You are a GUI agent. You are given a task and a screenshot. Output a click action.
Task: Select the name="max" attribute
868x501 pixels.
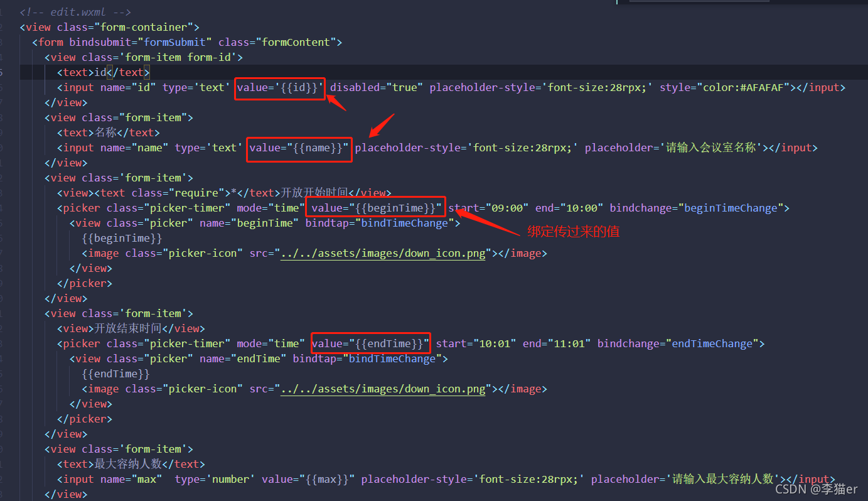[131, 479]
